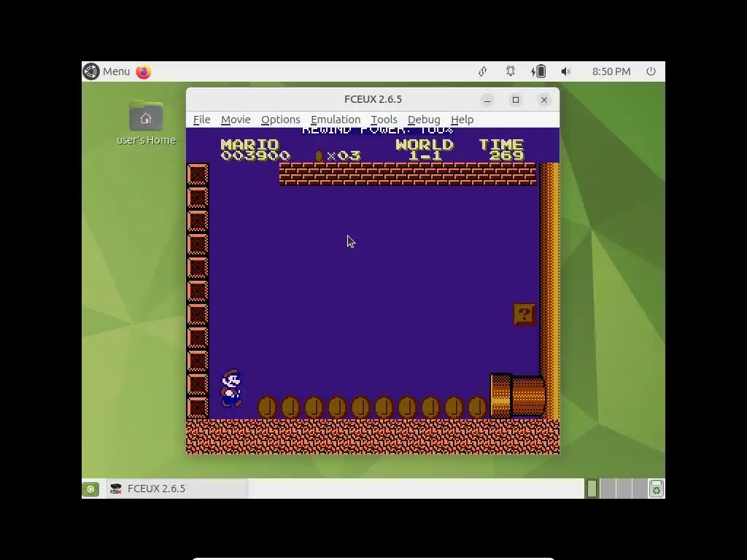The height and width of the screenshot is (560, 747).
Task: Open the 8:50 PM clock
Action: 611,71
